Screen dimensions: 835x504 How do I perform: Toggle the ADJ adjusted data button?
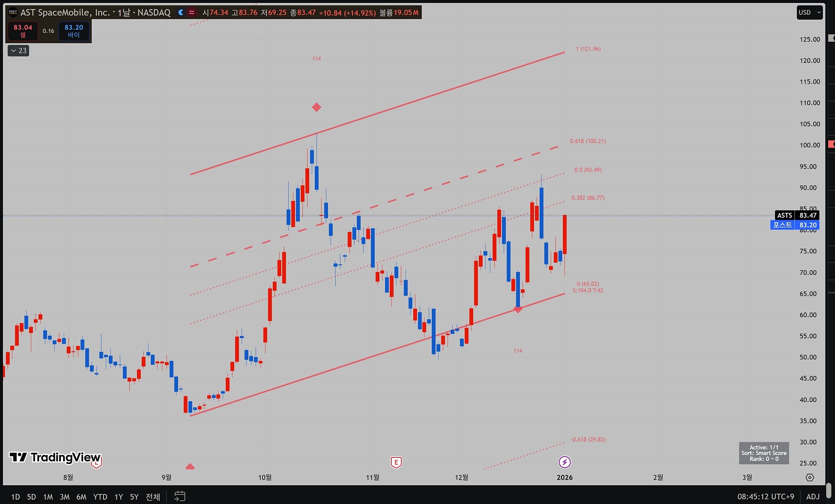(812, 496)
